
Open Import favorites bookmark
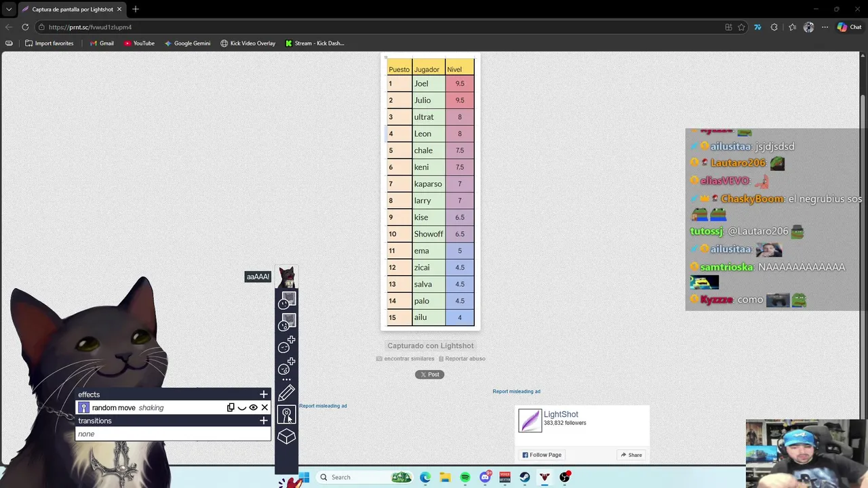pyautogui.click(x=49, y=43)
